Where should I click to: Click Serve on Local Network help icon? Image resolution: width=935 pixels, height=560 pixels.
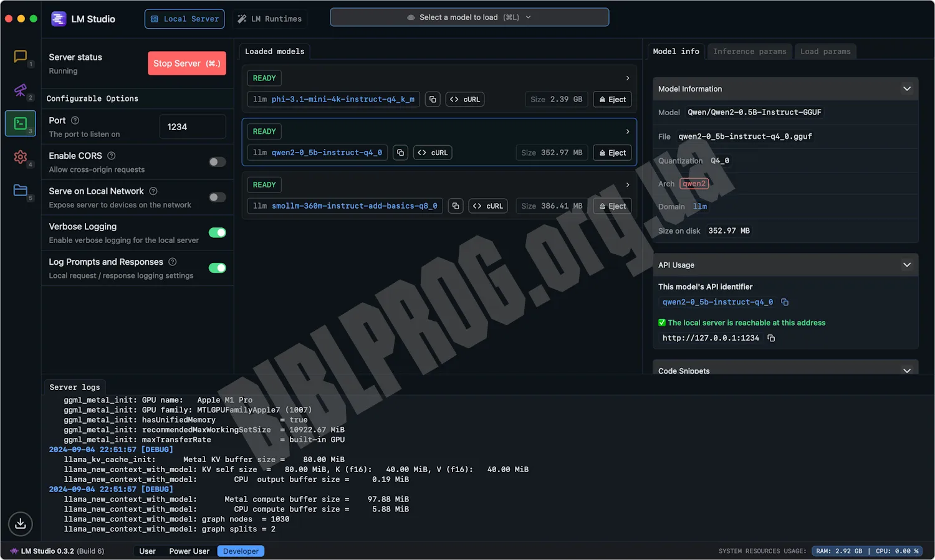click(153, 191)
